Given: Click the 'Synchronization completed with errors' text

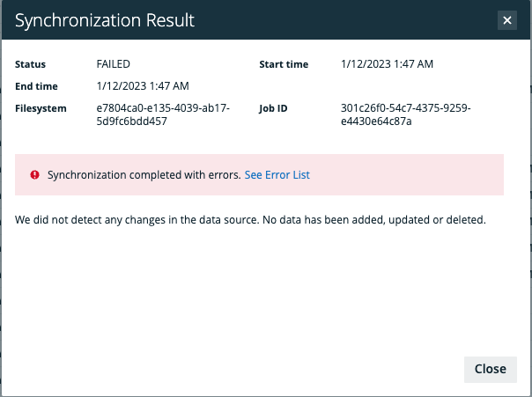Looking at the screenshot, I should 144,175.
